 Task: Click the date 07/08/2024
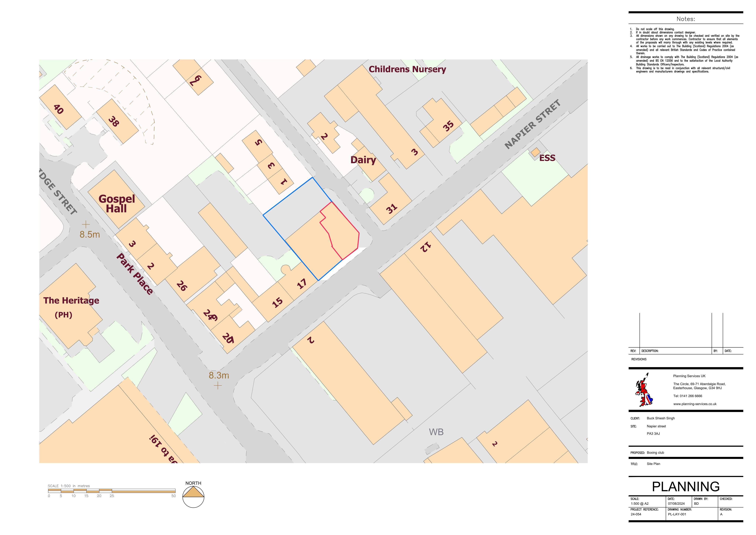tap(676, 504)
